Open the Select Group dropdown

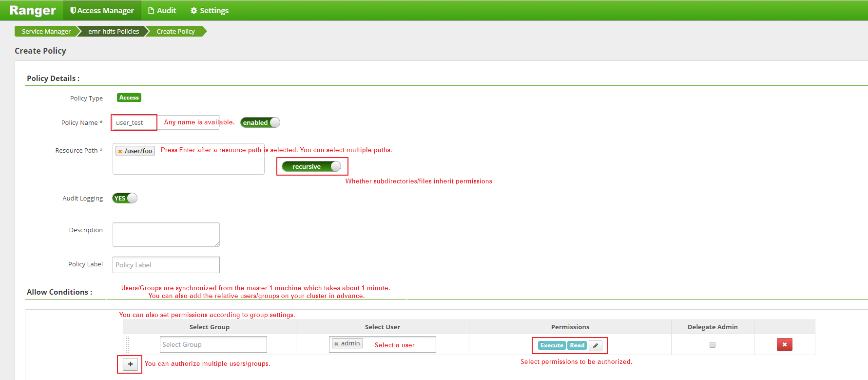pos(213,344)
